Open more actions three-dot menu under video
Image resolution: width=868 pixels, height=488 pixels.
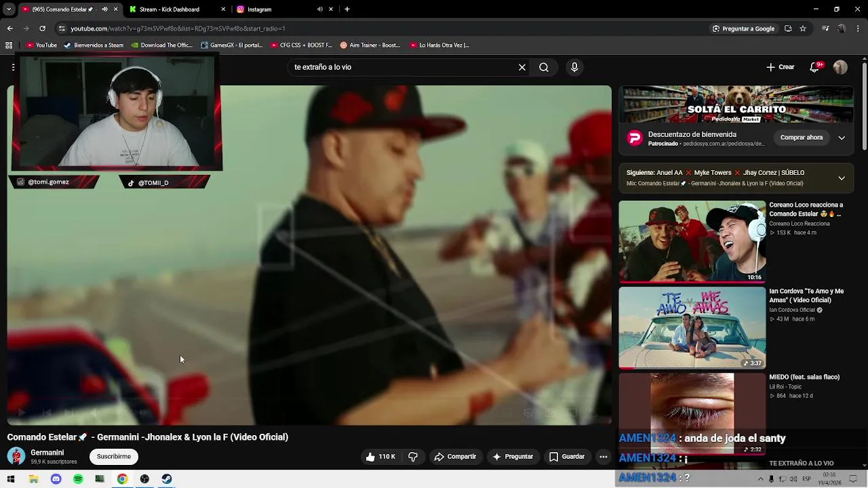[603, 457]
